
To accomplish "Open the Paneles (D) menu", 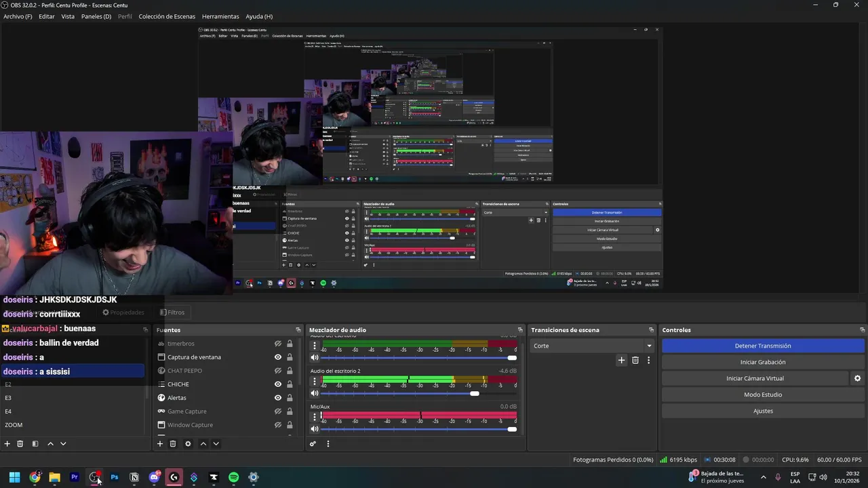I will [96, 16].
